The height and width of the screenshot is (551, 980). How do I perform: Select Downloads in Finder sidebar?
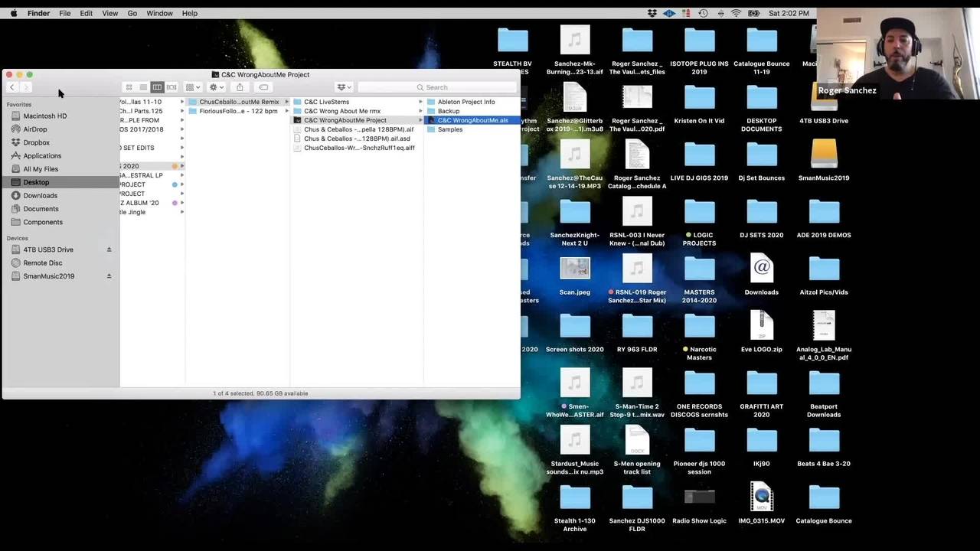pos(40,196)
